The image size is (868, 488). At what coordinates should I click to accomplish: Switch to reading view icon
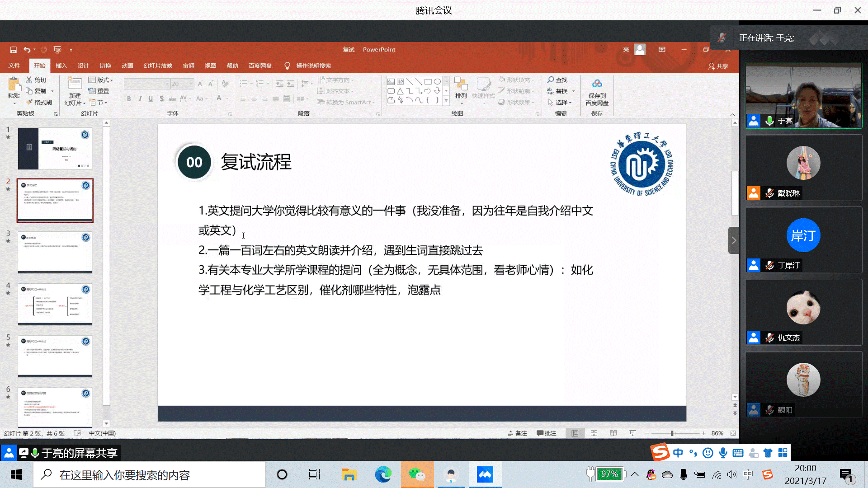click(613, 433)
